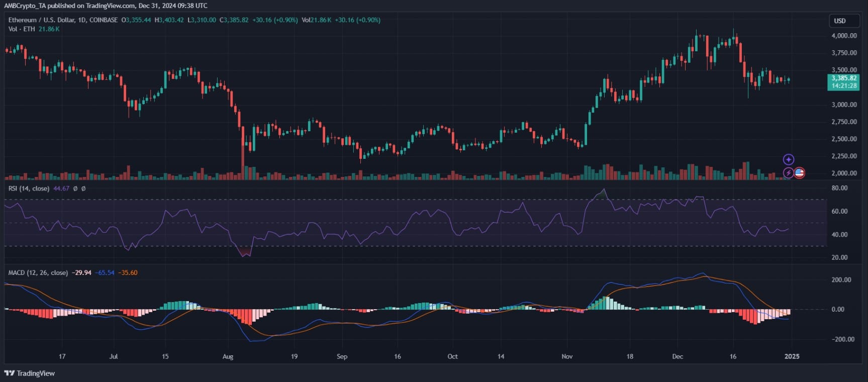Image resolution: width=868 pixels, height=382 pixels.
Task: Click the RSI value 44.67 readout
Action: [x=61, y=188]
